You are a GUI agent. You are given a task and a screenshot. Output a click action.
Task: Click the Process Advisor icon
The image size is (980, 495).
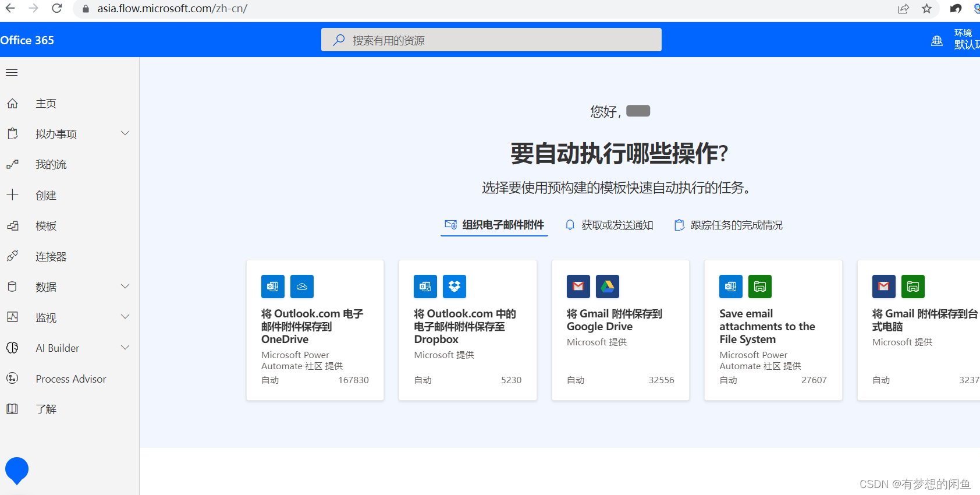coord(12,379)
